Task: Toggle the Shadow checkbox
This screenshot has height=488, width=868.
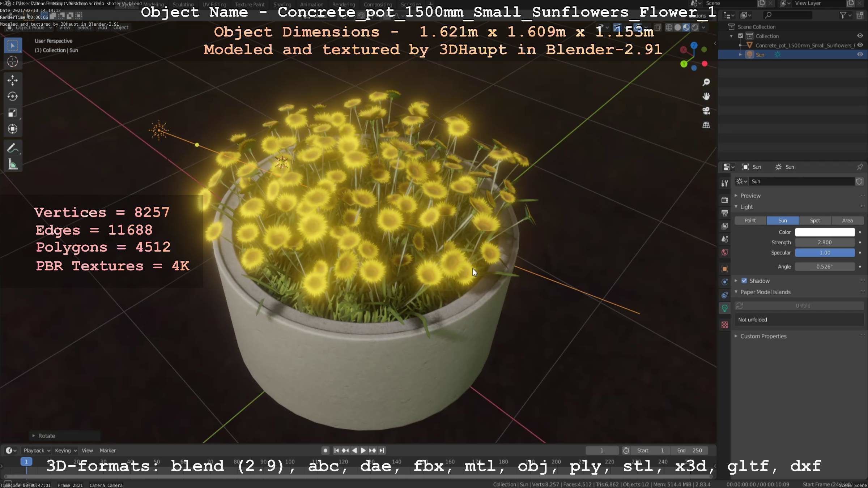Action: tap(744, 281)
